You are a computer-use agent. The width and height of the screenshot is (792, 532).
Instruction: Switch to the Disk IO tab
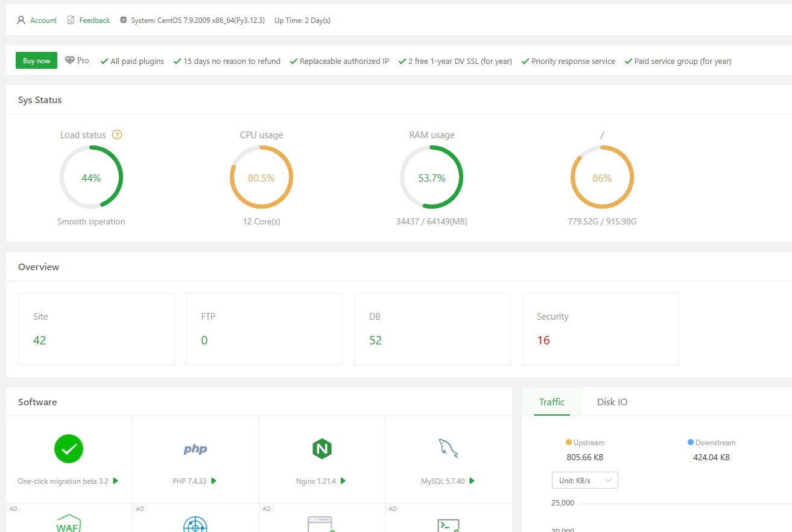(612, 402)
